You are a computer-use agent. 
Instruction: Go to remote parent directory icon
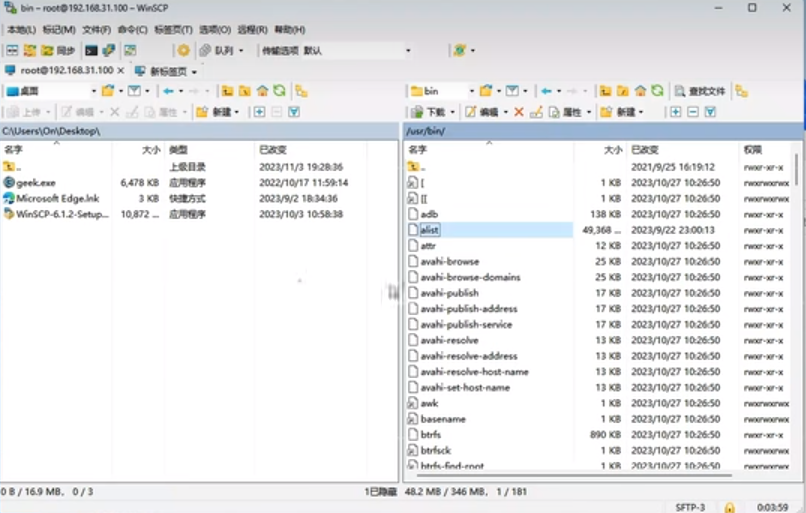coord(606,91)
